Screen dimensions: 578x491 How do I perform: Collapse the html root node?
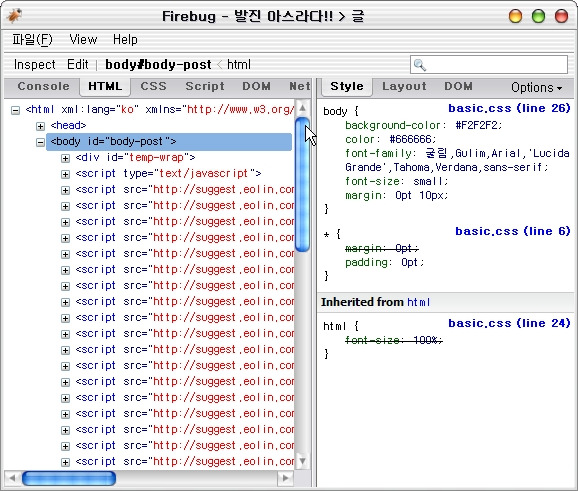pyautogui.click(x=15, y=110)
